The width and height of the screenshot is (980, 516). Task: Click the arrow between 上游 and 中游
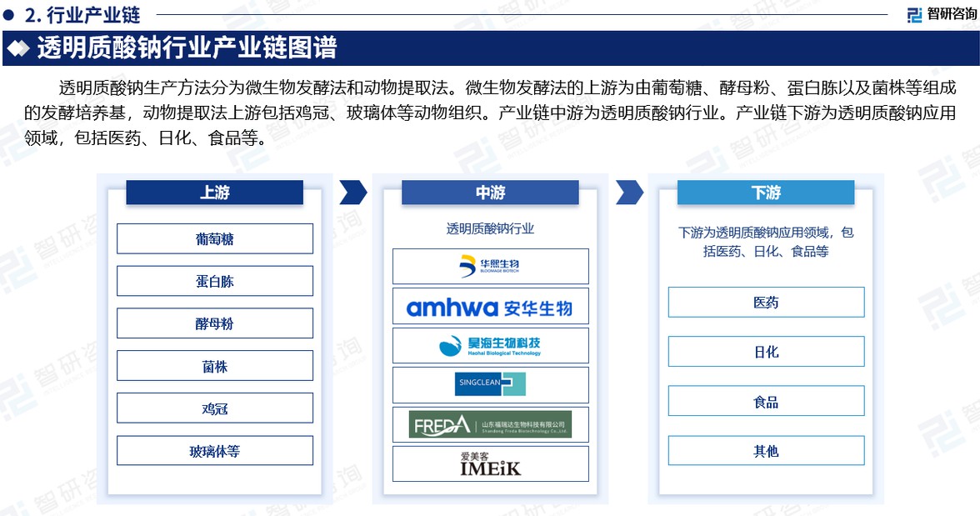[x=353, y=193]
